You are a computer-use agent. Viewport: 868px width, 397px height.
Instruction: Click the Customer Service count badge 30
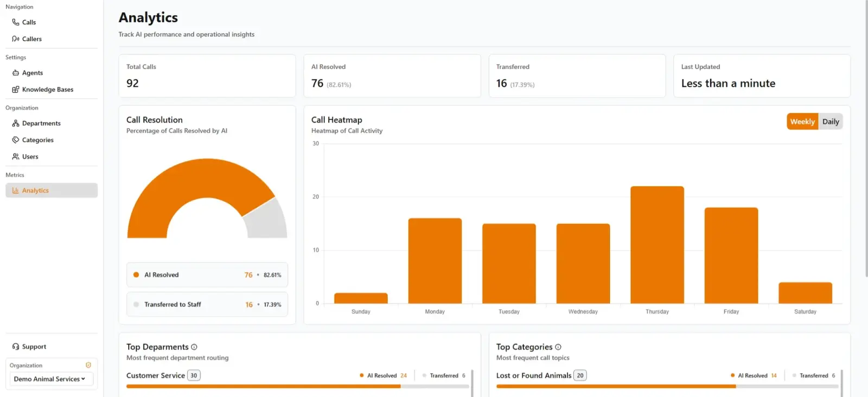tap(194, 375)
